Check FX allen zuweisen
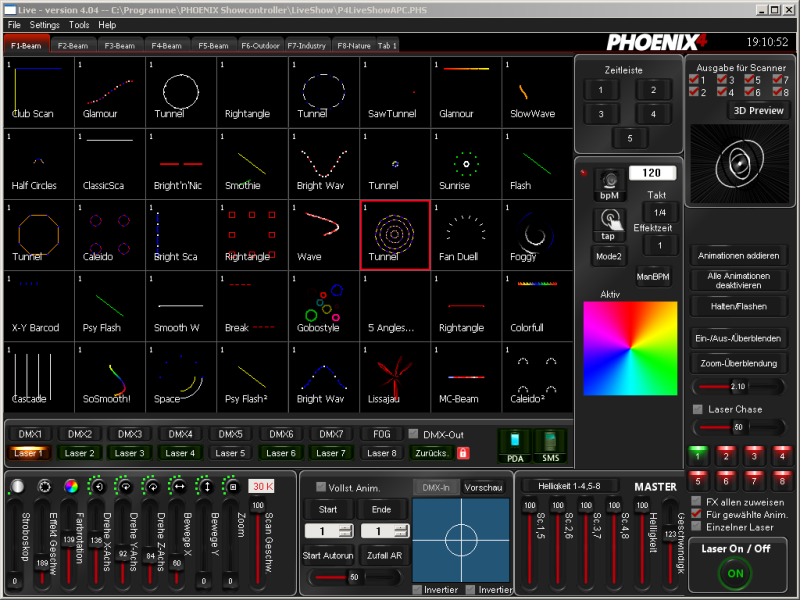 click(x=696, y=501)
